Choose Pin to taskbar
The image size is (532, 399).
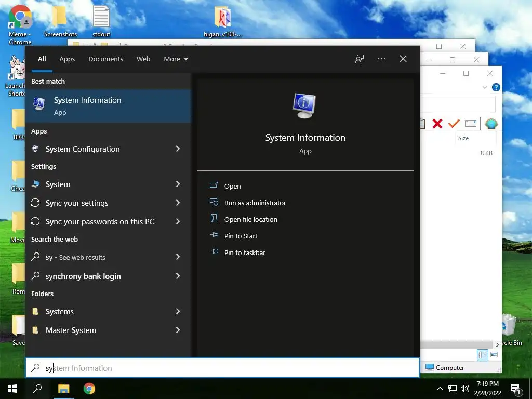(x=237, y=252)
